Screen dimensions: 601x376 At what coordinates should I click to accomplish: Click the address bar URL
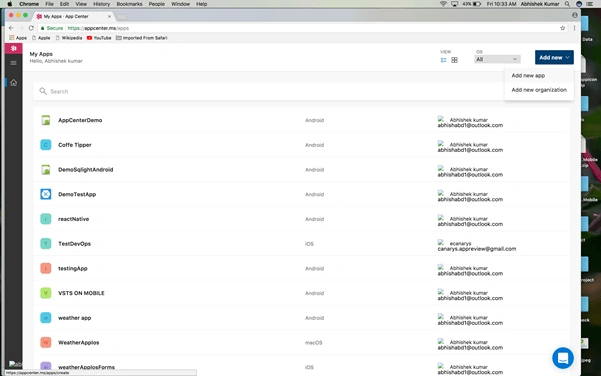98,28
